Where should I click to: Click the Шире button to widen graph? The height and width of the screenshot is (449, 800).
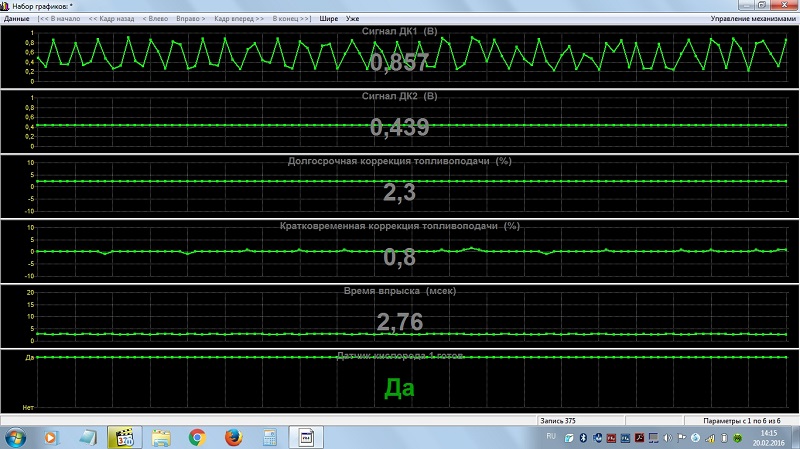(x=329, y=18)
